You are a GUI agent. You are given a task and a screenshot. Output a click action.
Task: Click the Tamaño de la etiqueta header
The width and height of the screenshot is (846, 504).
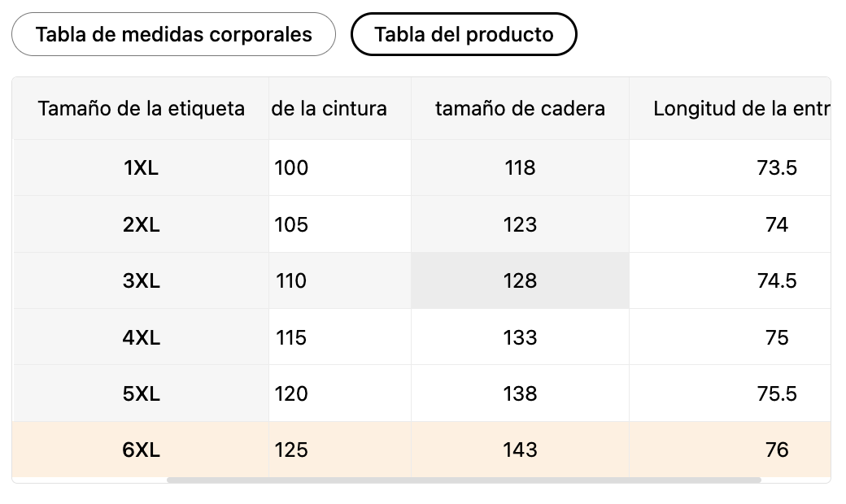141,109
